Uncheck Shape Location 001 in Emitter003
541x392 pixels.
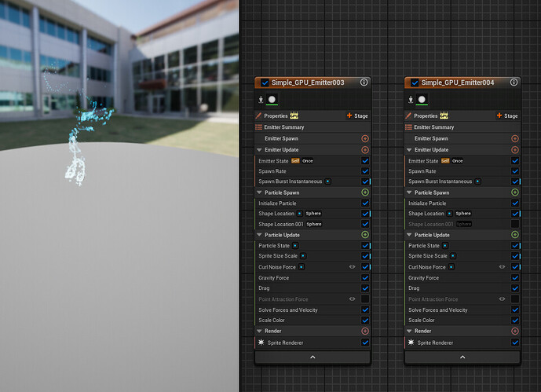pyautogui.click(x=365, y=224)
